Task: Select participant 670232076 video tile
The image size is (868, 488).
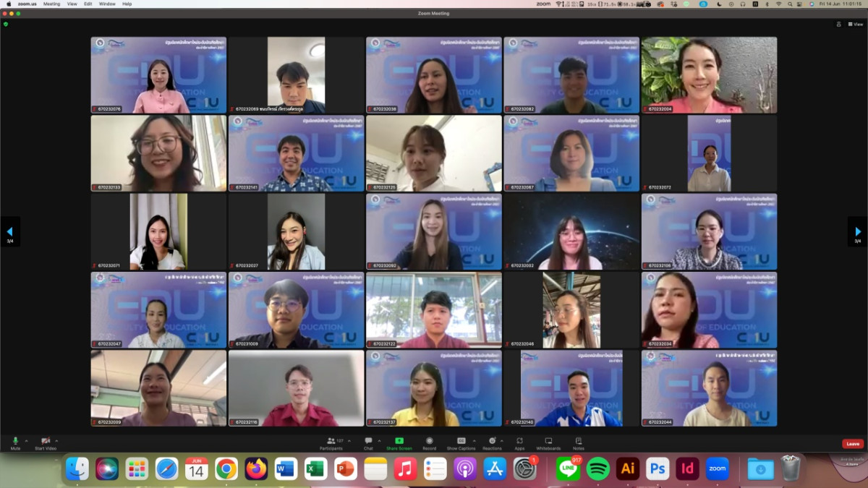Action: point(158,75)
